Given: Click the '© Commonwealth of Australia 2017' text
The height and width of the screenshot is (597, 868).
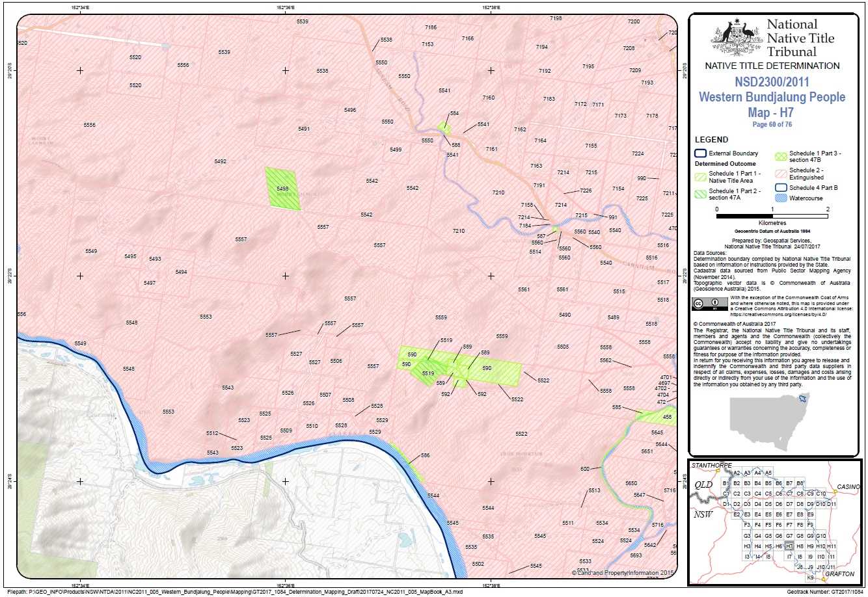Looking at the screenshot, I should (735, 323).
